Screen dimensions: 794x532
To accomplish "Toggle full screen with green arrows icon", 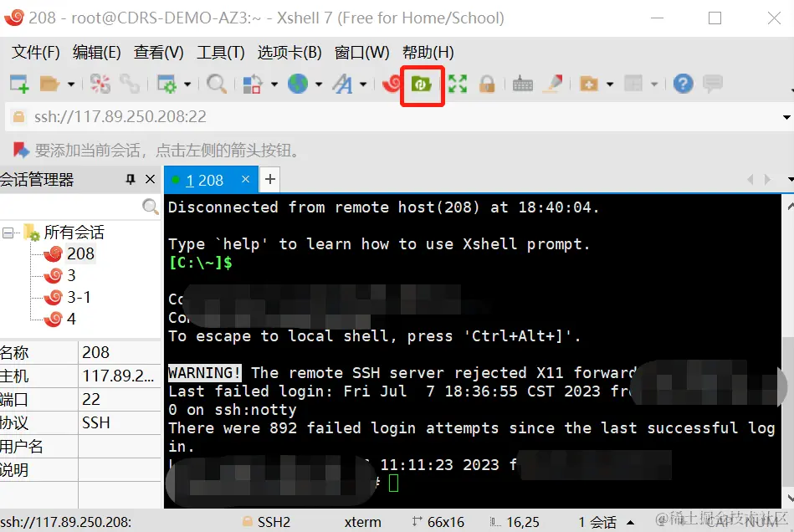I will [x=458, y=84].
